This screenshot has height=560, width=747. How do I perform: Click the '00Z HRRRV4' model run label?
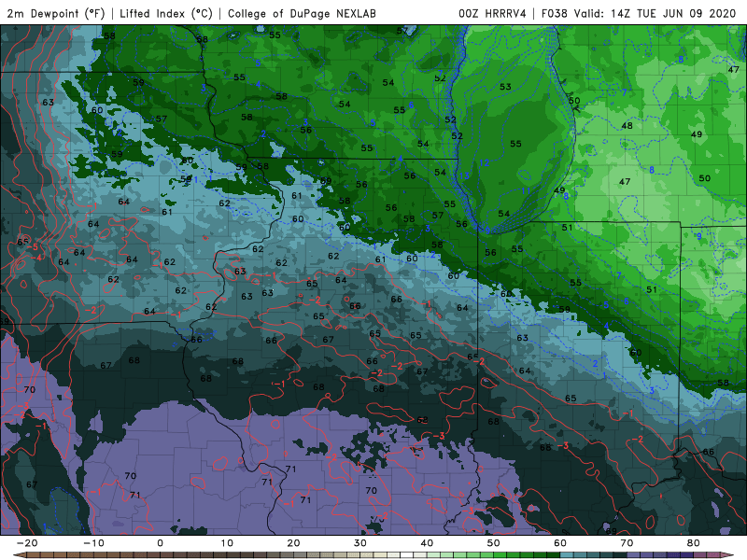point(492,13)
